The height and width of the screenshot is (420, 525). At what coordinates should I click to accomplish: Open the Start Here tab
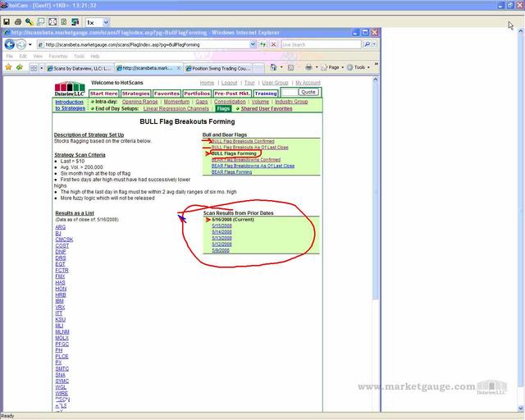coord(104,94)
